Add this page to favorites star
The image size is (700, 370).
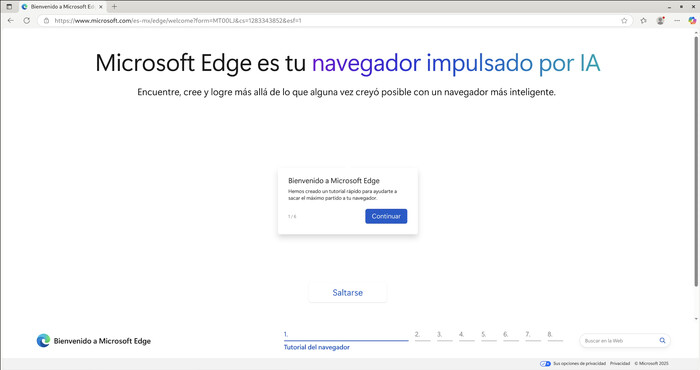[624, 21]
